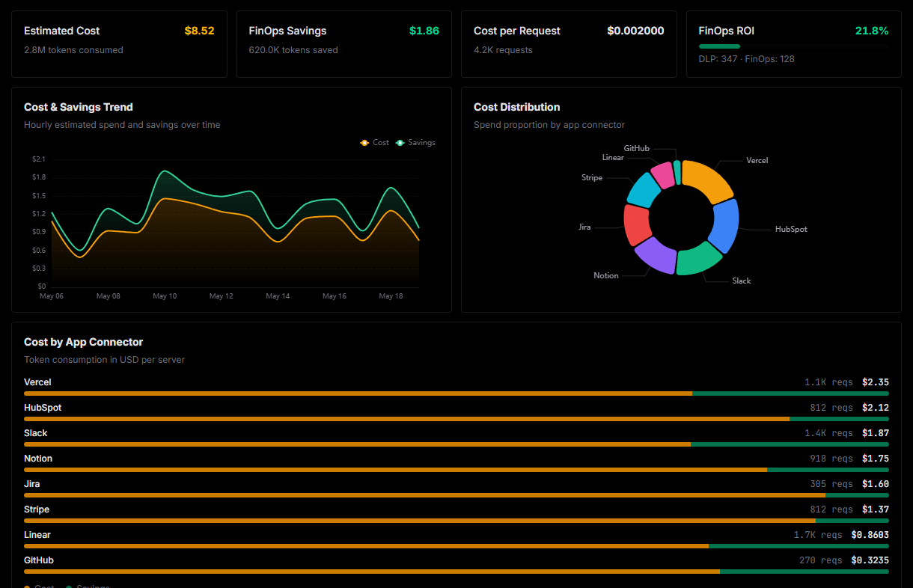The image size is (913, 588).
Task: Select the red Jira donut segment
Action: [637, 225]
